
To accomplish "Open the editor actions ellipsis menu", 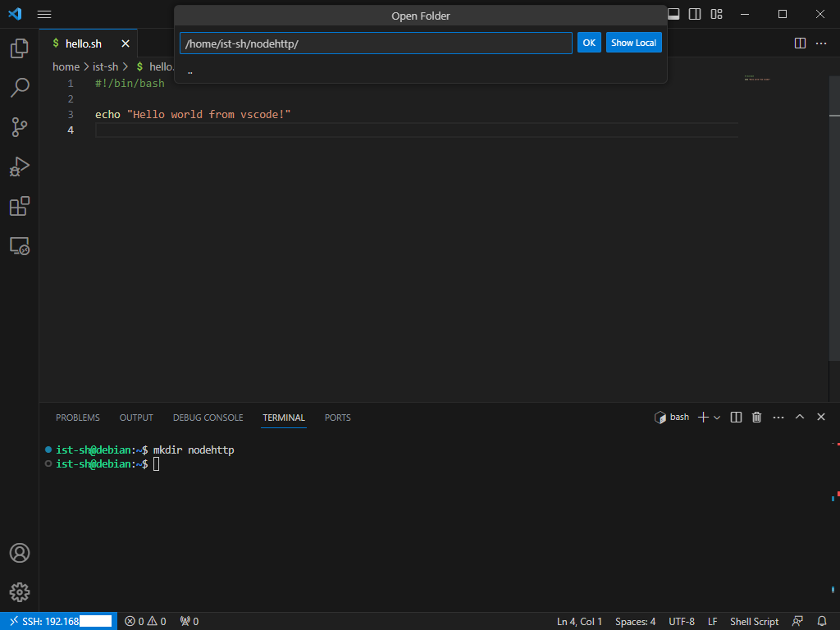I will (822, 43).
